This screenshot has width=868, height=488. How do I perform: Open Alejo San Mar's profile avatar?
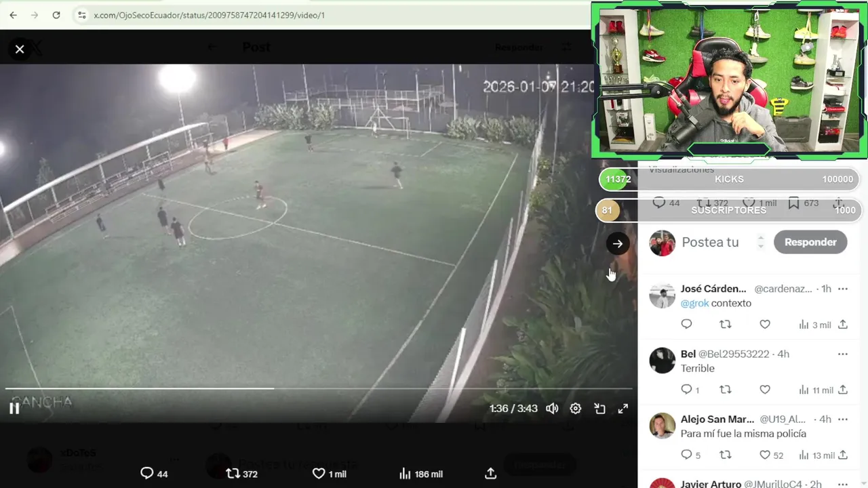pos(663,426)
